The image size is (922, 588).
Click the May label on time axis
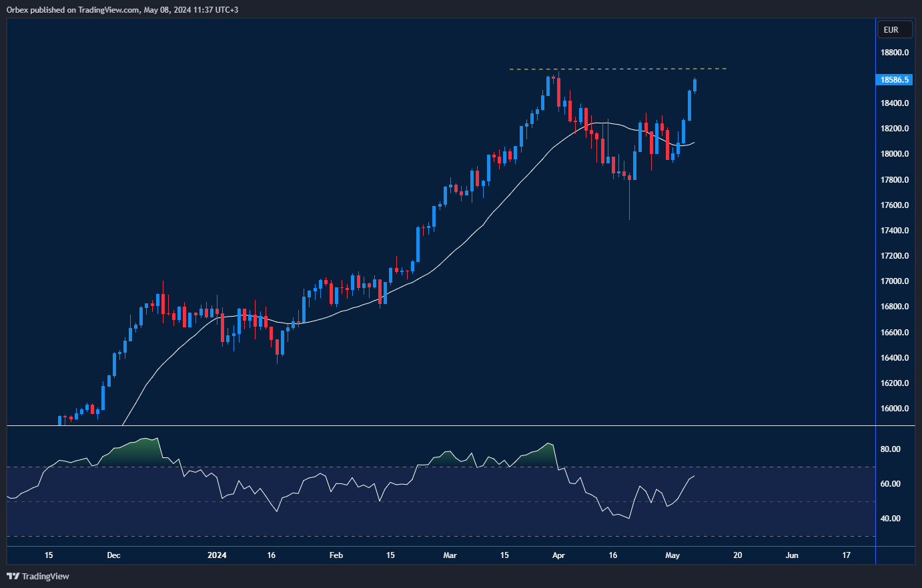(671, 554)
